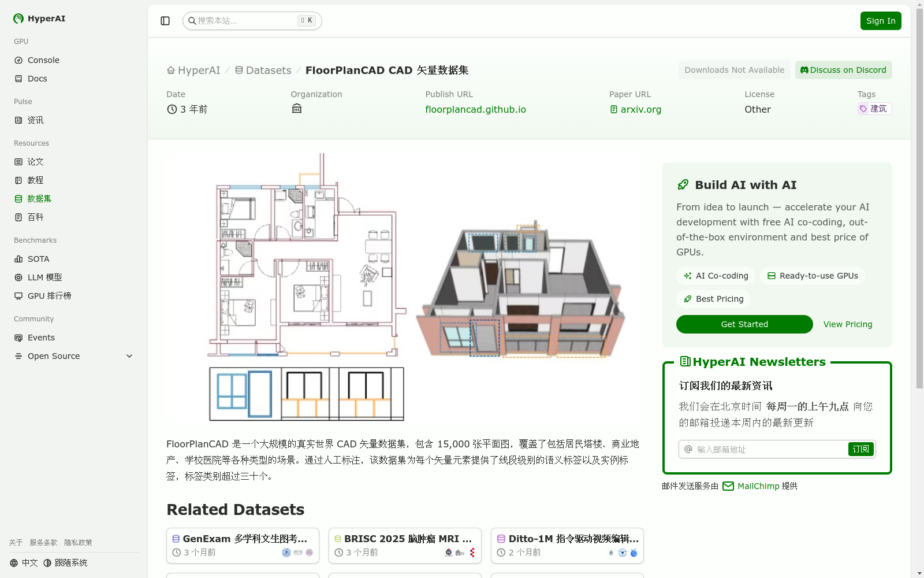Expand the Open Source chevron

pyautogui.click(x=129, y=356)
